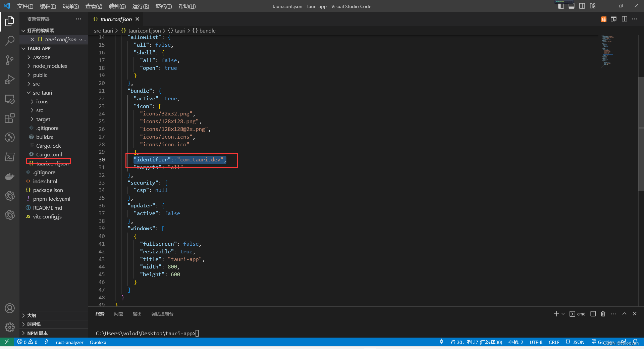Open Remote Explorer in activity bar
Screen dimensions: 644x349
coord(10,99)
